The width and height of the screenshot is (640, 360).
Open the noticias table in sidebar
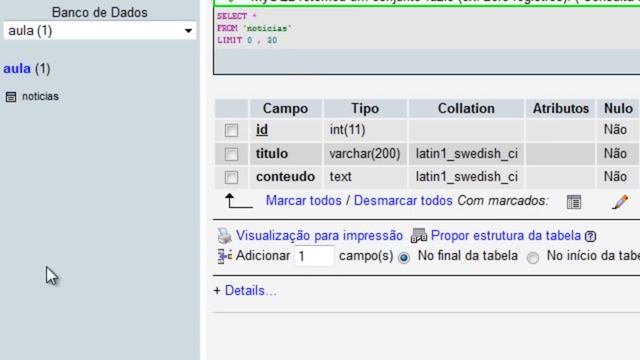pyautogui.click(x=40, y=96)
